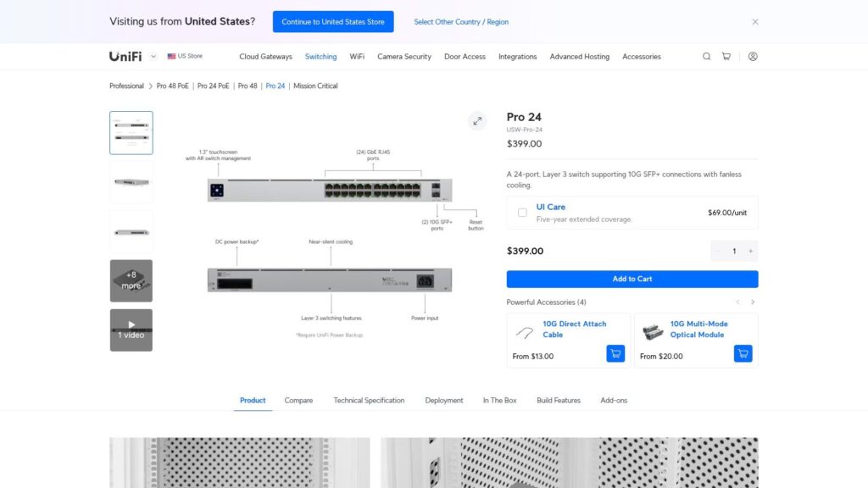Open Accessories menu
Screen dimensions: 868x488
pyautogui.click(x=642, y=57)
